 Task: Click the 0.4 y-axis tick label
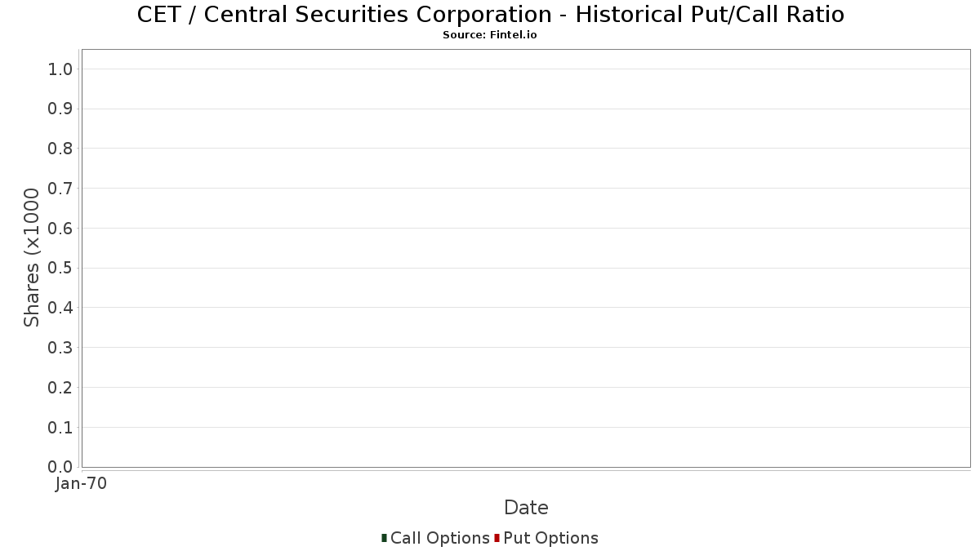(60, 308)
